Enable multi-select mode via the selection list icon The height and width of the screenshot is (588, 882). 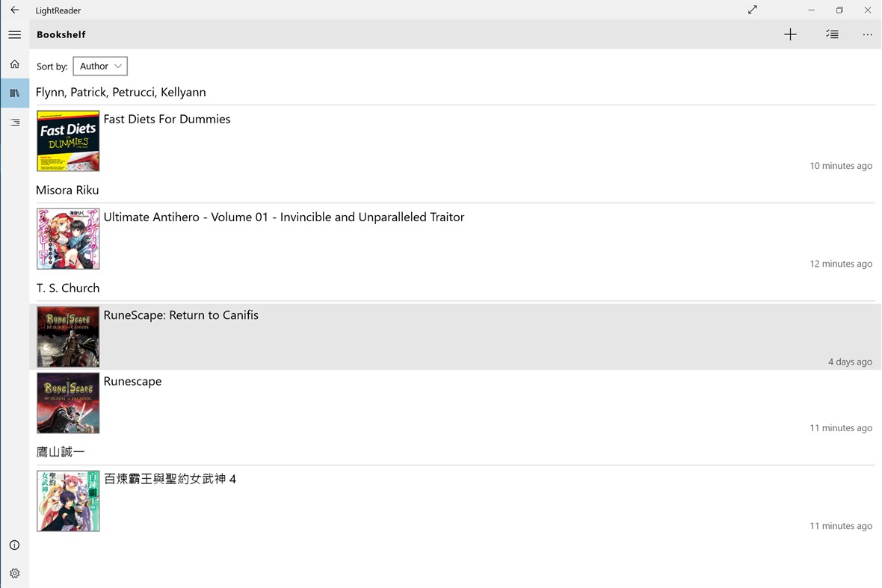pyautogui.click(x=832, y=34)
